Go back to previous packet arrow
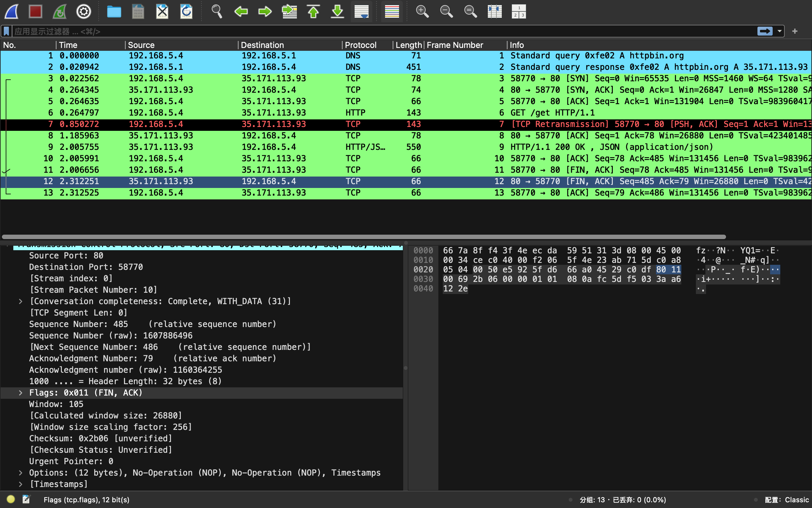The image size is (812, 508). [x=241, y=12]
